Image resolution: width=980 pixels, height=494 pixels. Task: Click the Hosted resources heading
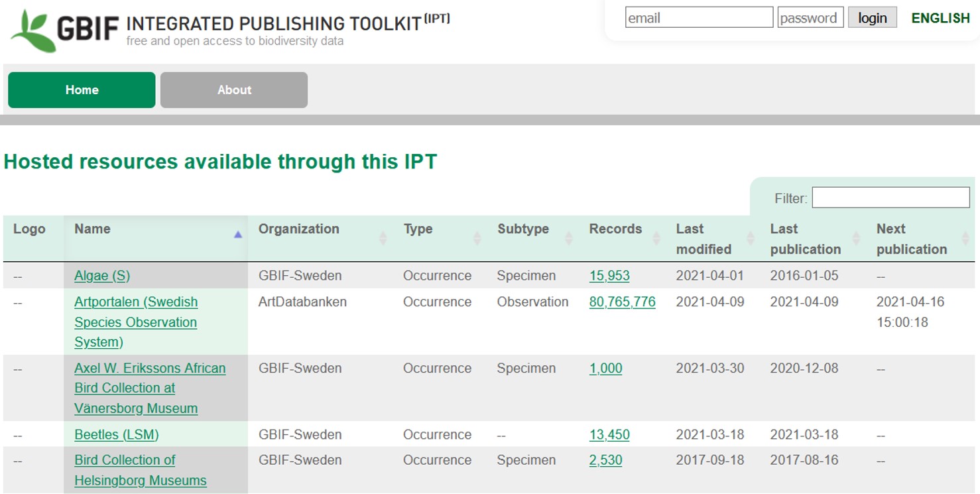[220, 162]
